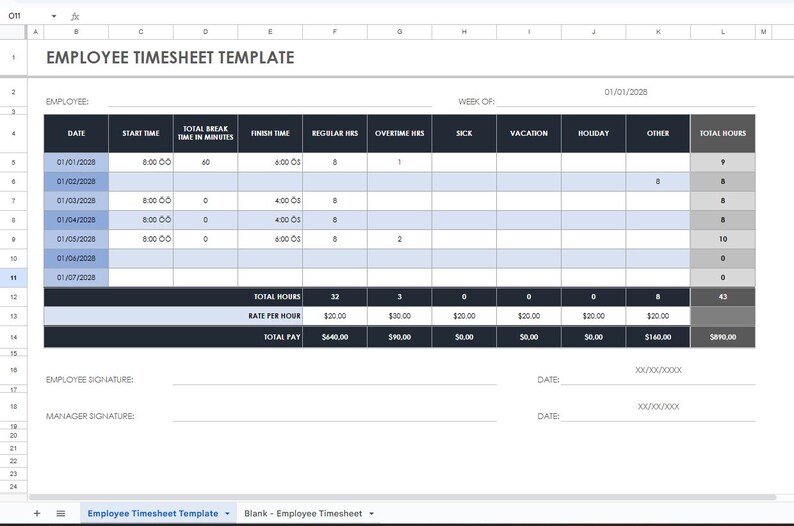The width and height of the screenshot is (794, 526).
Task: Click manager signature date XX/XX/XXX
Action: 658,407
